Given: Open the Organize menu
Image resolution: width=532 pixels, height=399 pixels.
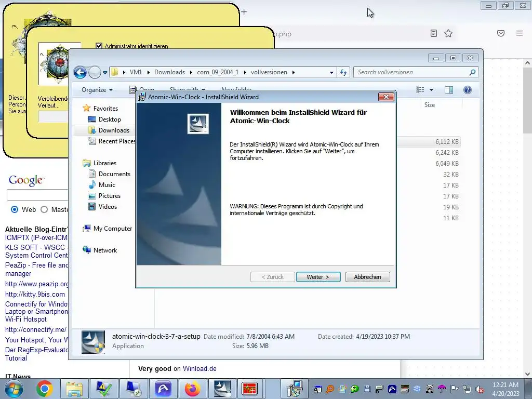Looking at the screenshot, I should 97,90.
